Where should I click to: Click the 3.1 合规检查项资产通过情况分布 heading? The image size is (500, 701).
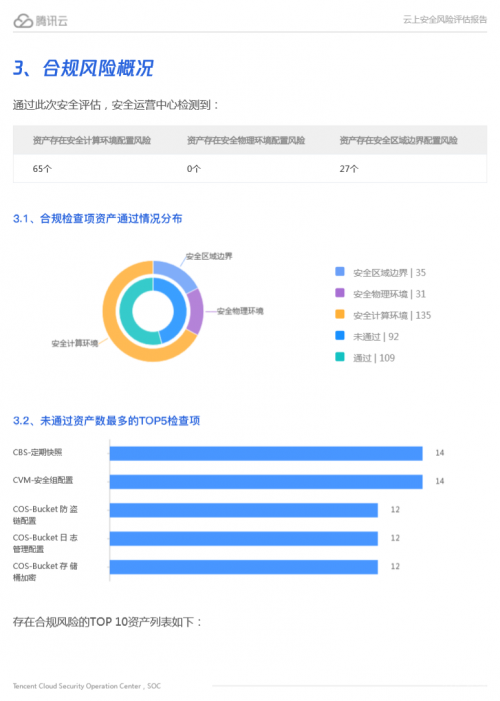(97, 219)
